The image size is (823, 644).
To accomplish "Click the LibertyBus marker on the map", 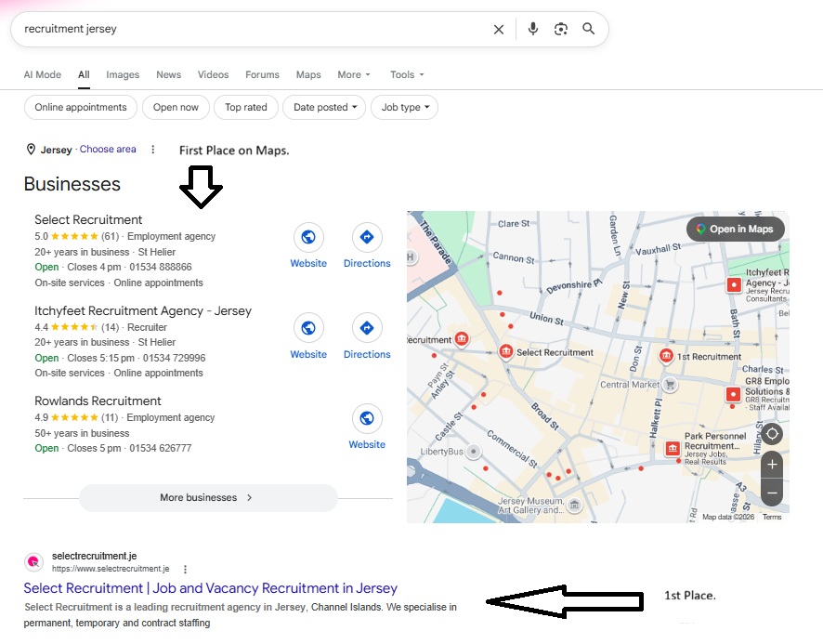I will pos(474,452).
